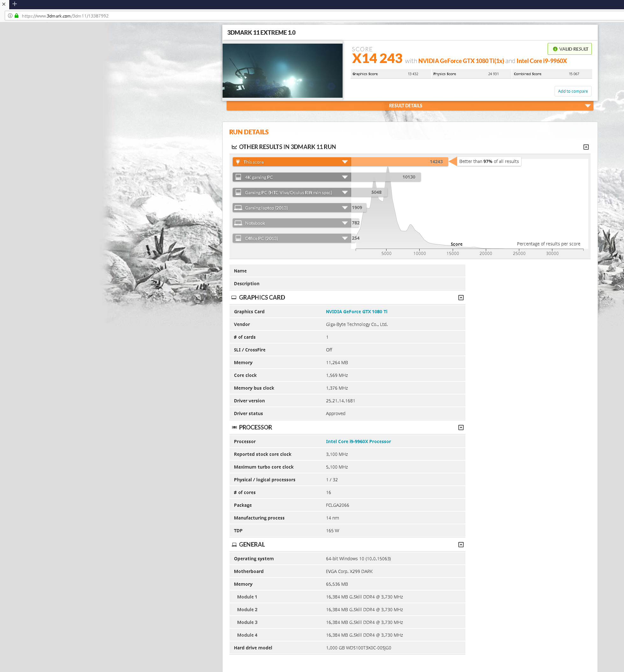Open the Intel Core i9-9960X Processor link
Image resolution: width=624 pixels, height=672 pixels.
pos(358,441)
